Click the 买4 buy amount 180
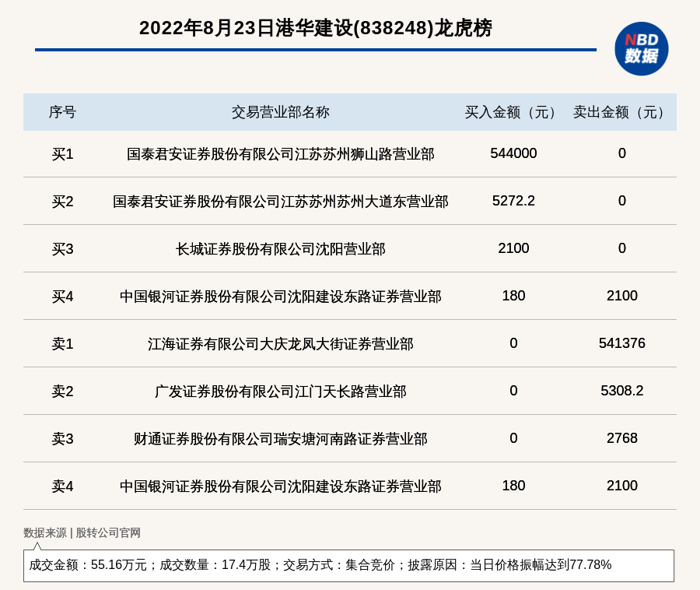 pyautogui.click(x=513, y=296)
